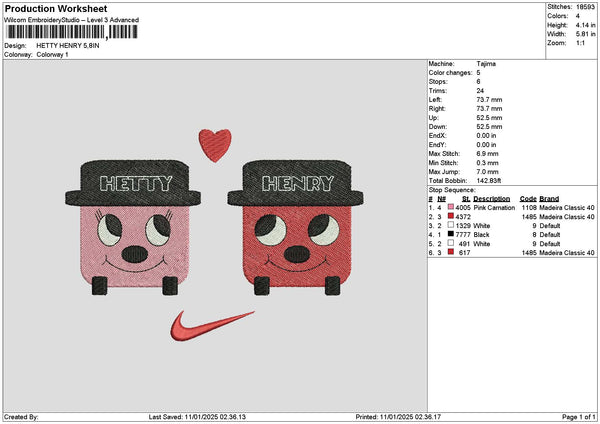The height and width of the screenshot is (424, 600).
Task: Select the 'Left:' measurement label
Action: pos(435,99)
